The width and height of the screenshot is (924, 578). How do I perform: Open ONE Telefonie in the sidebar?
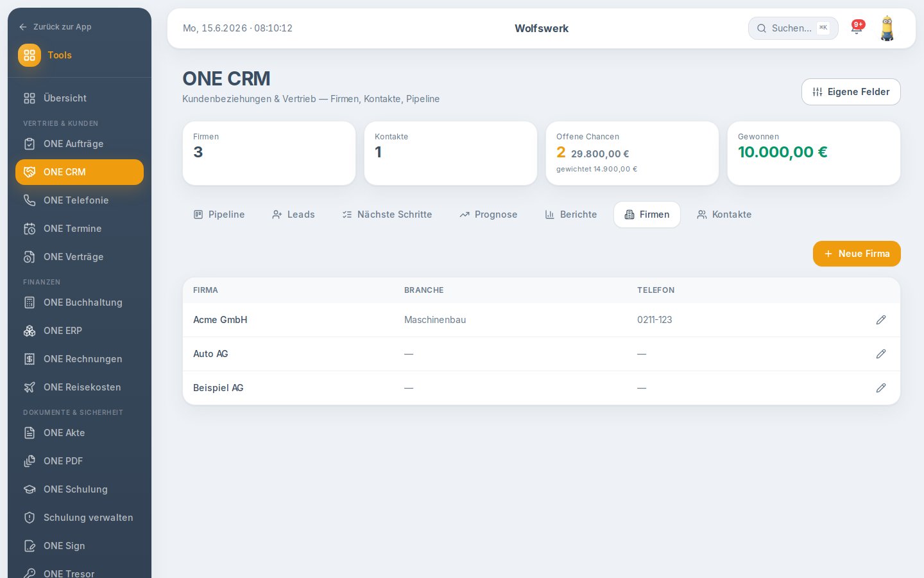pos(80,200)
